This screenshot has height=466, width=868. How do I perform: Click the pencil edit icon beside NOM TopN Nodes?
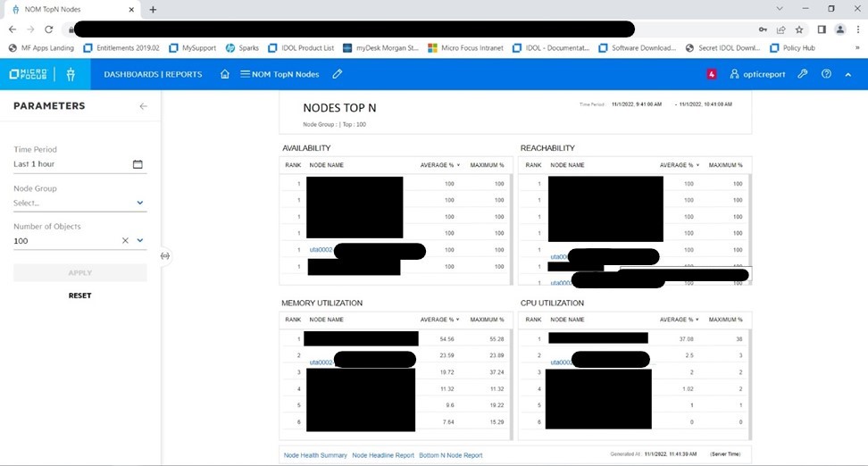(x=337, y=74)
